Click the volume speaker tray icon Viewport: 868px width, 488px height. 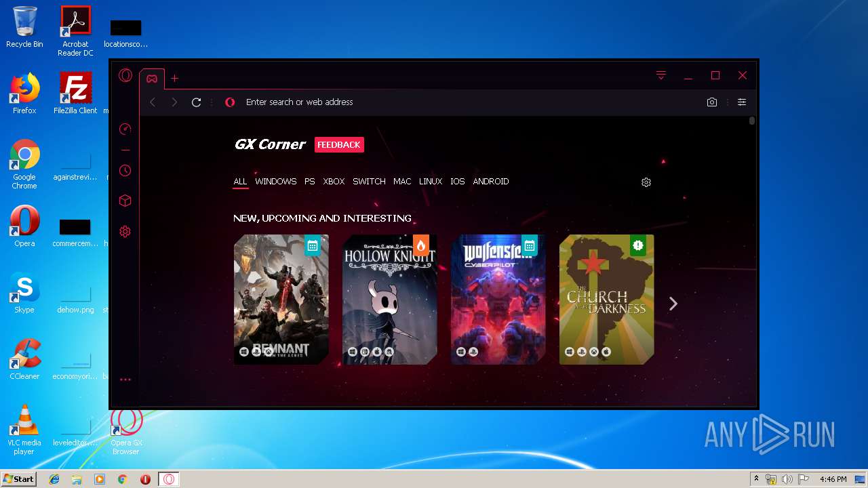pyautogui.click(x=787, y=479)
